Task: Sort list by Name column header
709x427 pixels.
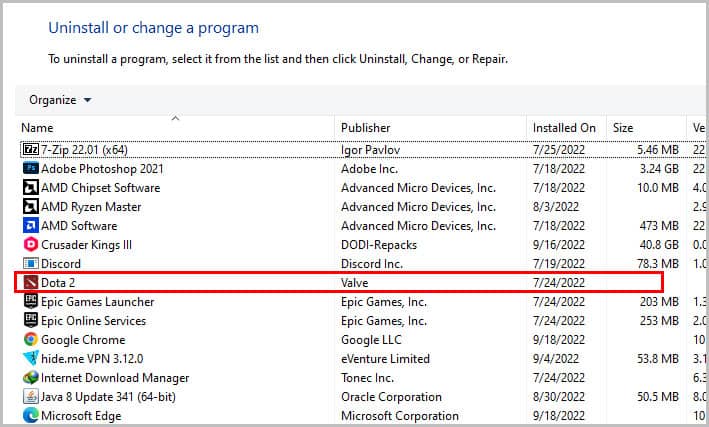Action: click(37, 128)
